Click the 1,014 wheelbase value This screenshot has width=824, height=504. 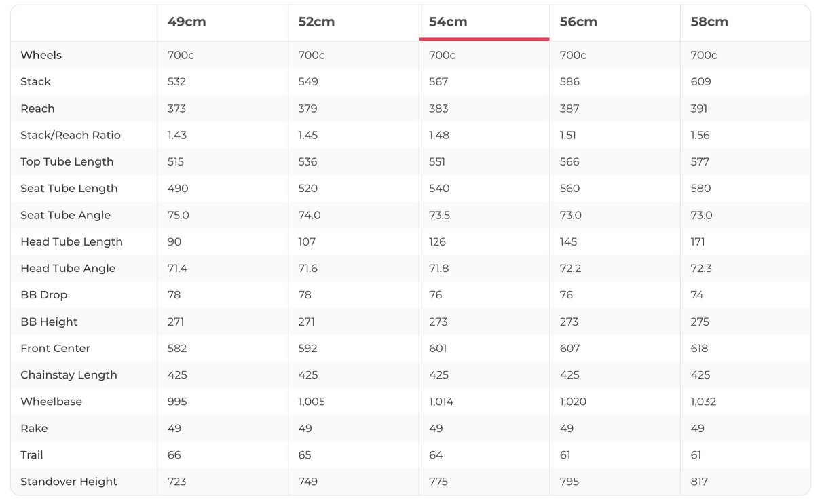tap(441, 402)
